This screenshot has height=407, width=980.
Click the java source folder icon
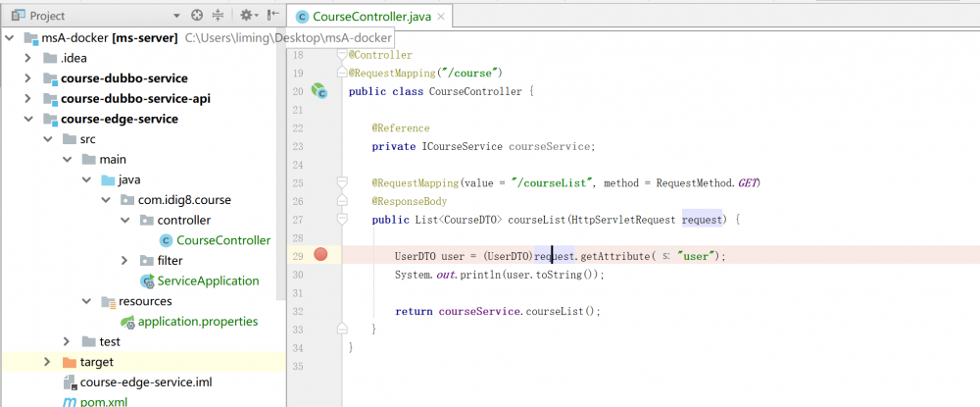[108, 180]
